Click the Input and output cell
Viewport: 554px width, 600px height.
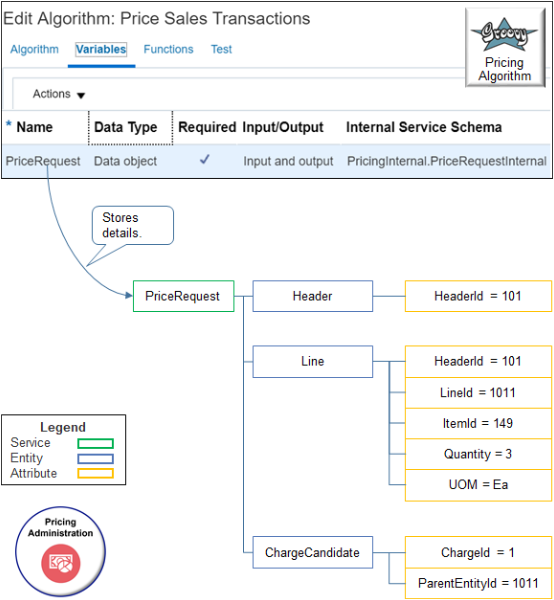click(x=288, y=161)
